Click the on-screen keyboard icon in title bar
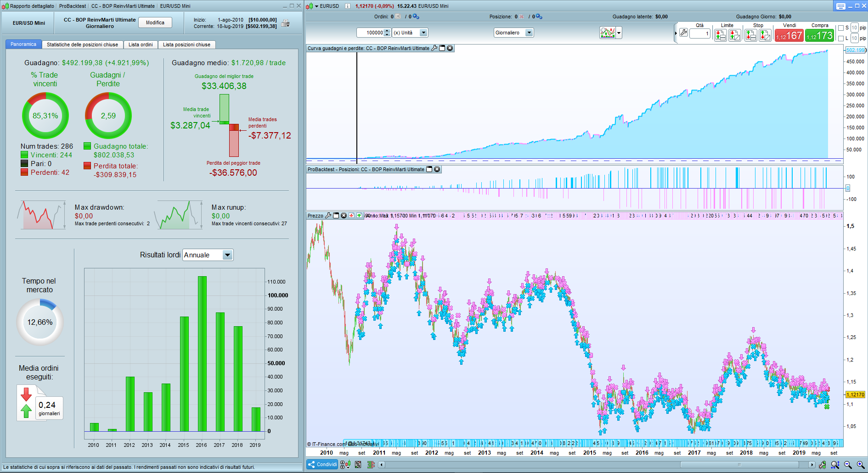868x473 pixels. 841,6
